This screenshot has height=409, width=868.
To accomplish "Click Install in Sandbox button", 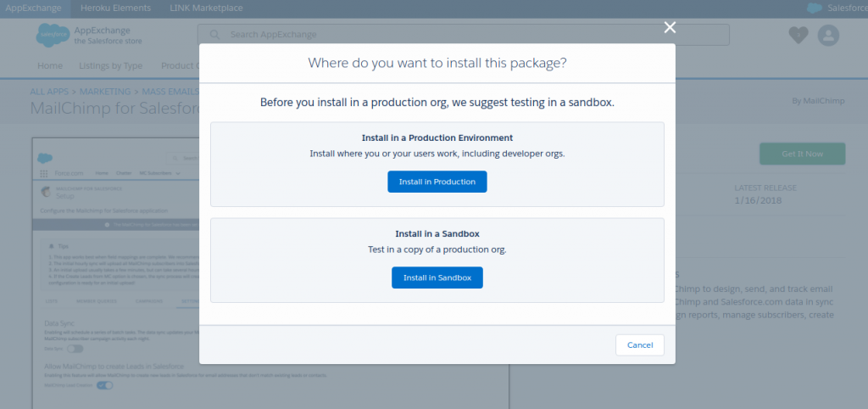I will (x=437, y=277).
